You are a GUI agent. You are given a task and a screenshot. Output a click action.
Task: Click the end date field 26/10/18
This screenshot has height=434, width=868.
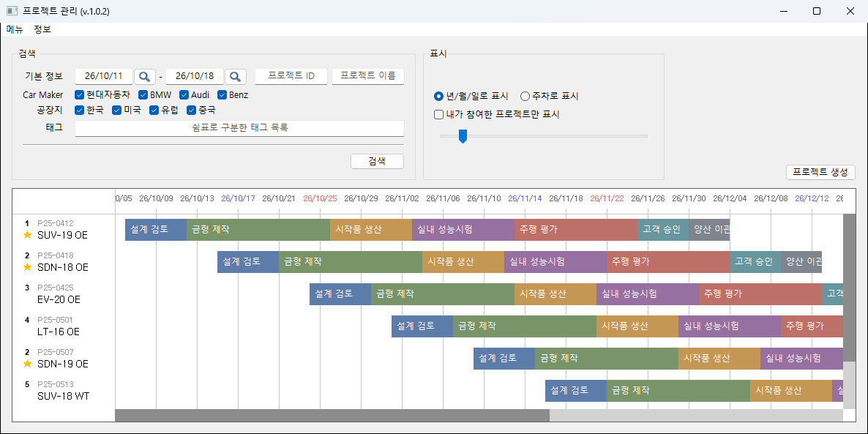click(x=195, y=76)
